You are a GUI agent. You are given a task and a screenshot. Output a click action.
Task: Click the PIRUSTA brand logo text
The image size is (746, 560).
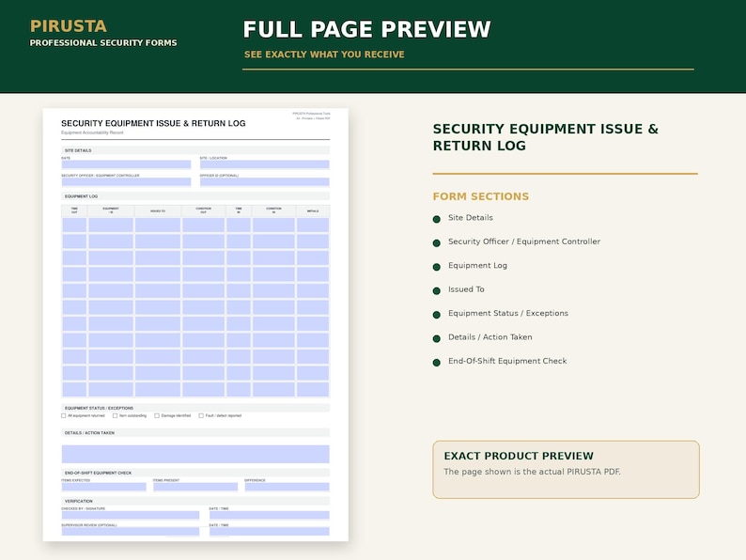click(x=68, y=25)
